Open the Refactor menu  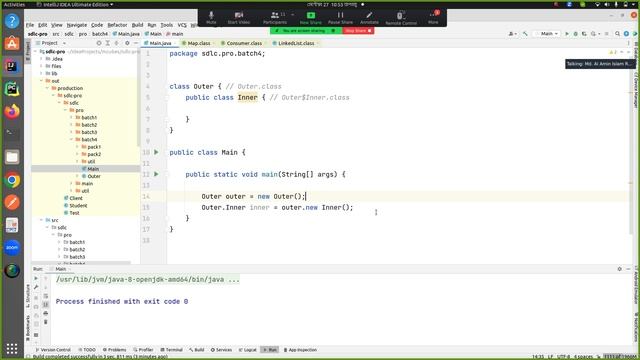(117, 25)
